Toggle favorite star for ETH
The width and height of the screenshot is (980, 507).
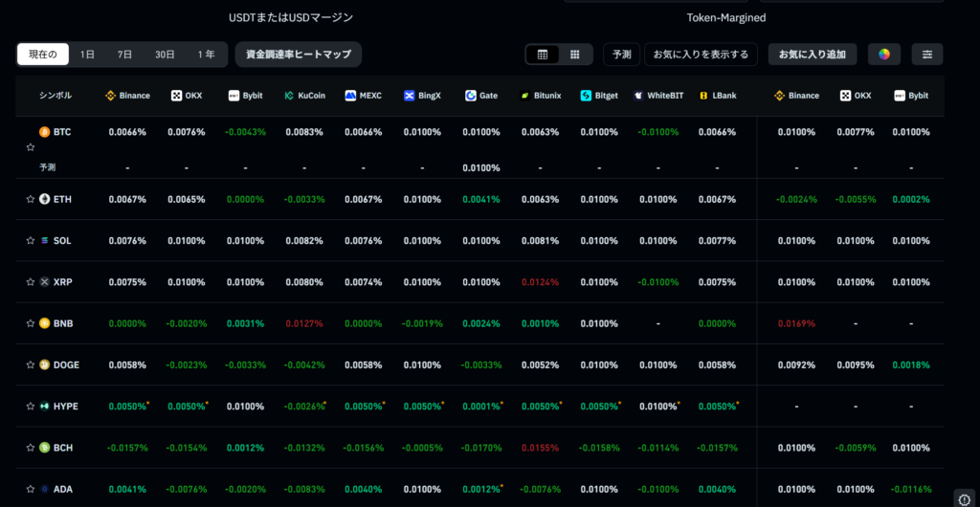[30, 199]
